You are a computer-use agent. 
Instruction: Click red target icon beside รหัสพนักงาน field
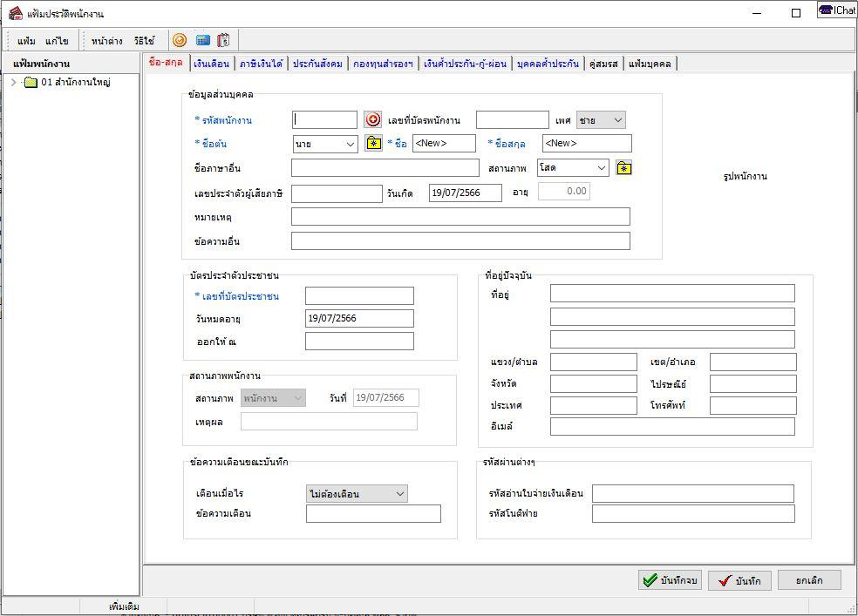pyautogui.click(x=372, y=120)
